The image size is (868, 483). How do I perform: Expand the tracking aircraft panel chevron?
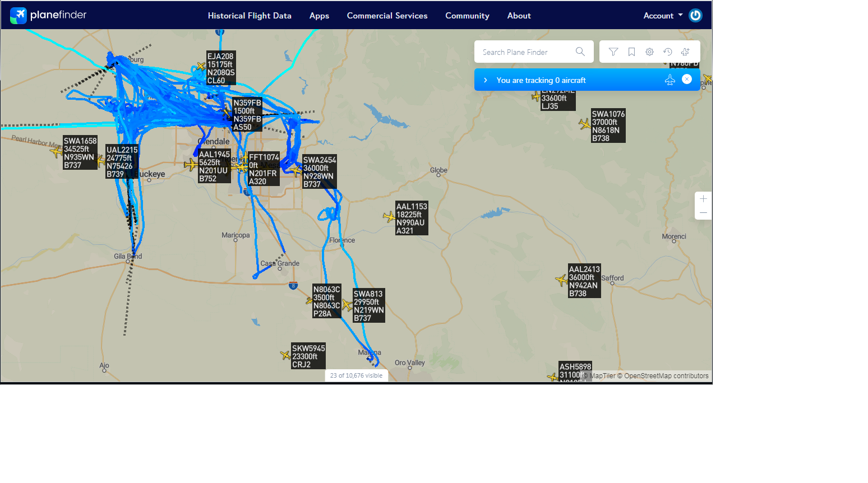[486, 80]
